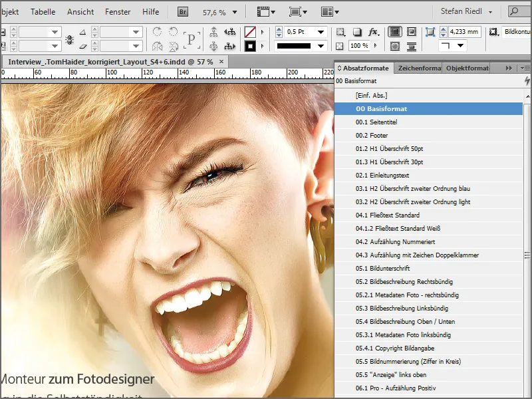Open the Tabelle menu
This screenshot has width=532, height=399.
[x=43, y=12]
